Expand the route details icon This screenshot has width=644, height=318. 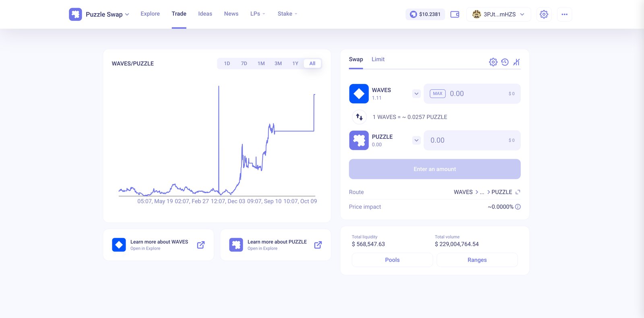coord(518,192)
